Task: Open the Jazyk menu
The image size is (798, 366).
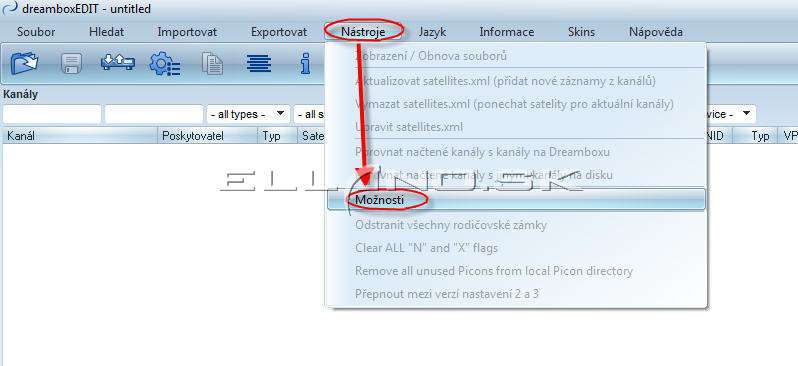Action: click(432, 32)
